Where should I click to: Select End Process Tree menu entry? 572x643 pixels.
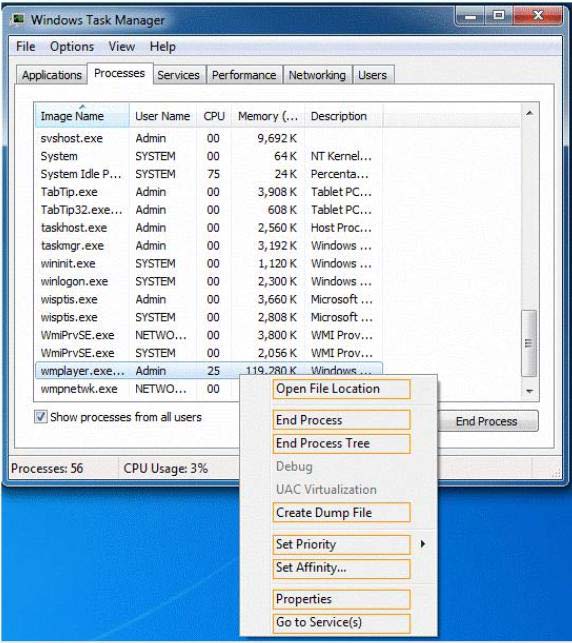point(341,443)
